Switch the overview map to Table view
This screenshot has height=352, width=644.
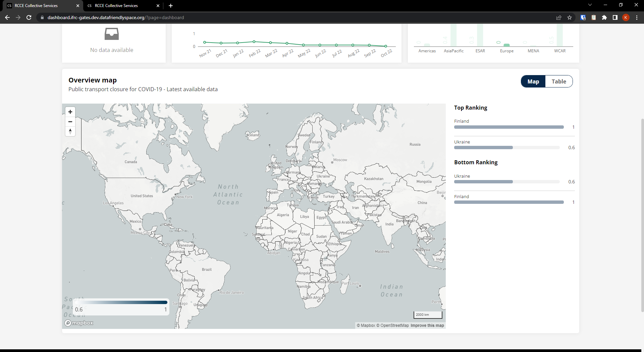[558, 81]
